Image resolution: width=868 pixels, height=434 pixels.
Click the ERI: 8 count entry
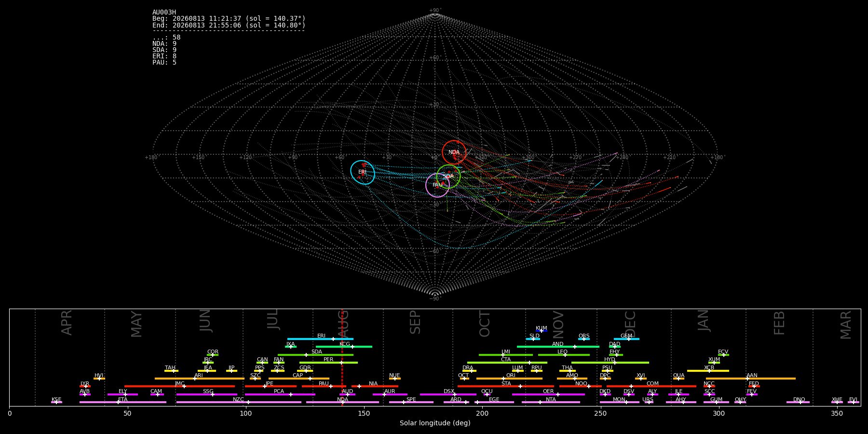pos(164,56)
